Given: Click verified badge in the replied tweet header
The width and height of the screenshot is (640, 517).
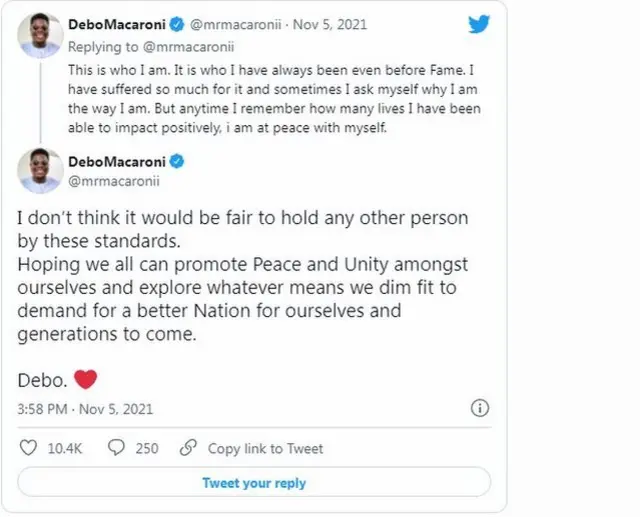Looking at the screenshot, I should [175, 23].
